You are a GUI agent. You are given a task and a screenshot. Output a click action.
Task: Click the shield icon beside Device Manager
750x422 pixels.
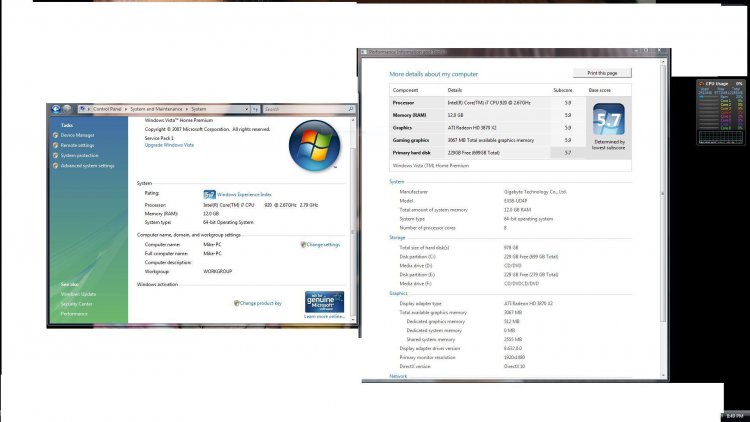(55, 135)
